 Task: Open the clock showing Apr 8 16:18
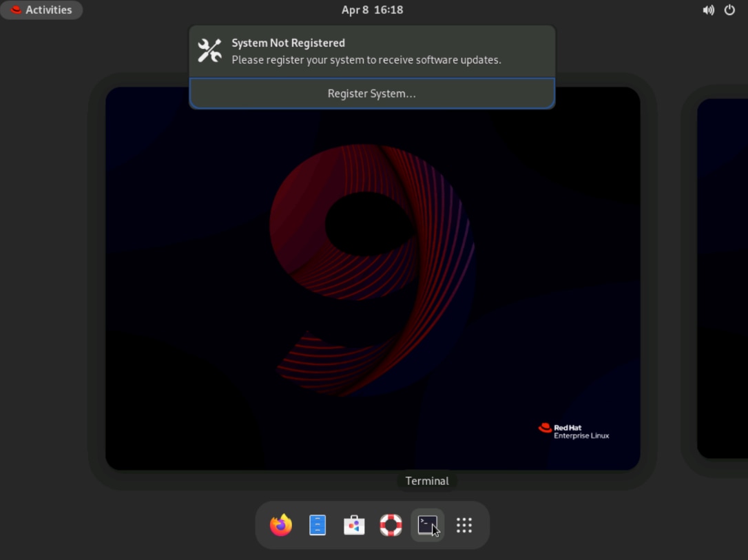[372, 10]
